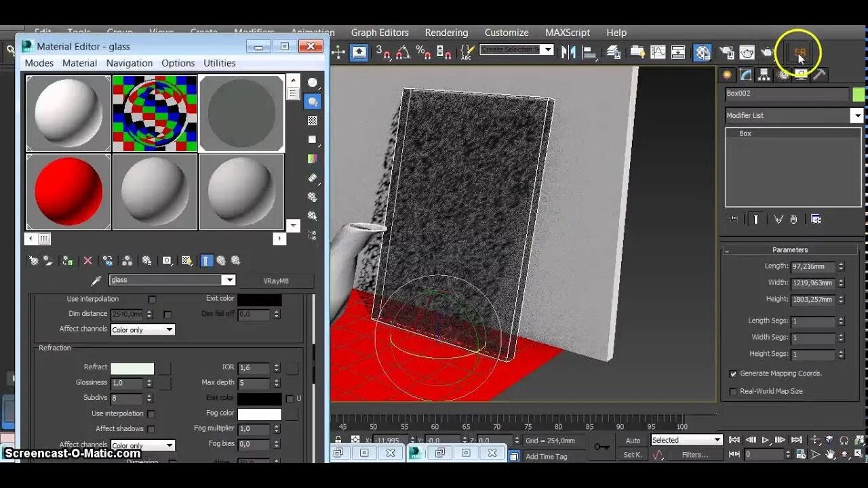868x488 pixels.
Task: Open the Affect channels Color only dropdown
Action: click(142, 329)
